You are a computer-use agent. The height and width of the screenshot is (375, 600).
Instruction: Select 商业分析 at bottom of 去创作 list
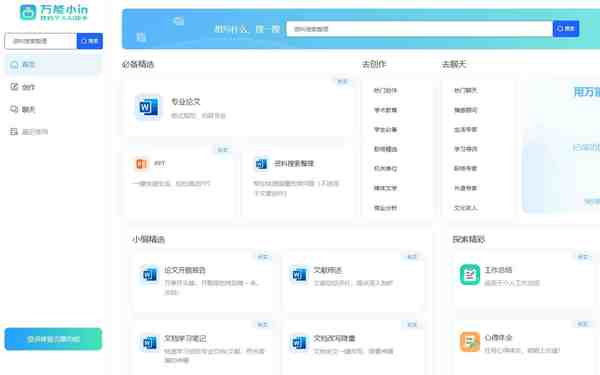click(385, 208)
